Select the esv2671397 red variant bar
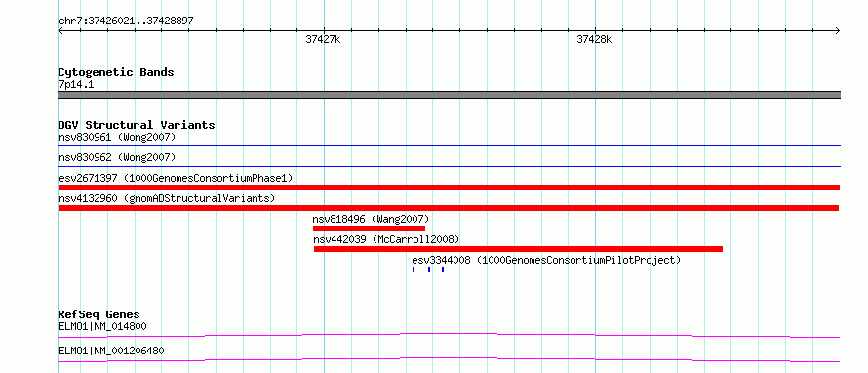Screen dimensions: 868x373 point(450,187)
